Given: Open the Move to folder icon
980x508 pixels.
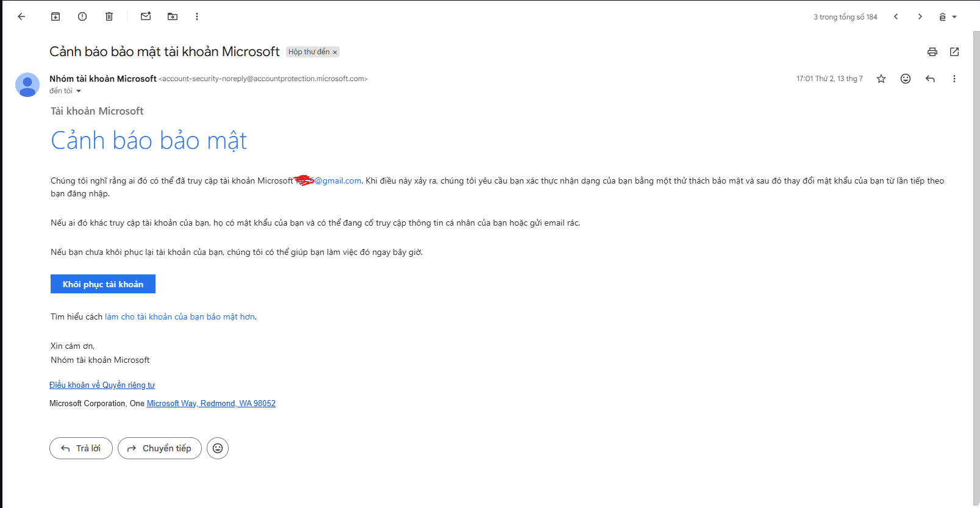Looking at the screenshot, I should [x=173, y=16].
